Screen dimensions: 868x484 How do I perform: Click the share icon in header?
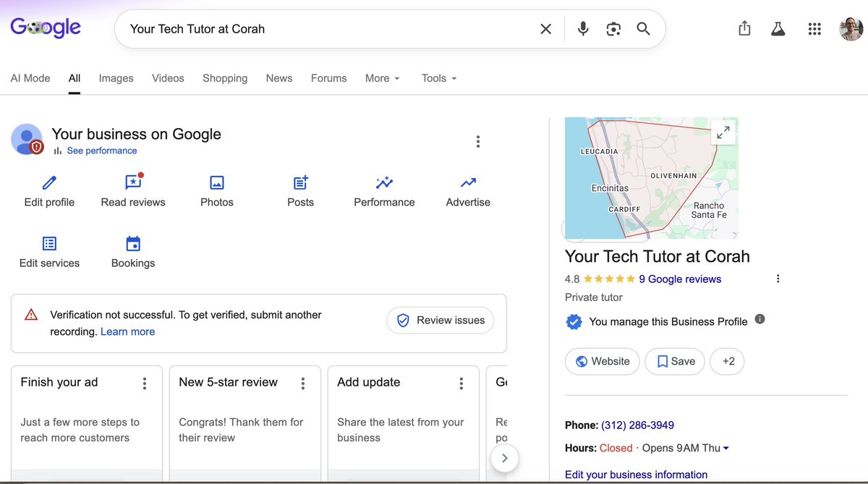coord(744,29)
